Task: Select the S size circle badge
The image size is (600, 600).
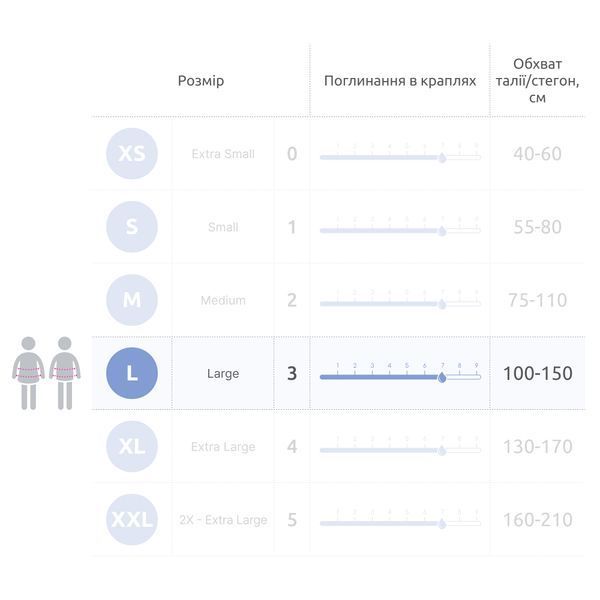Action: coord(132,227)
